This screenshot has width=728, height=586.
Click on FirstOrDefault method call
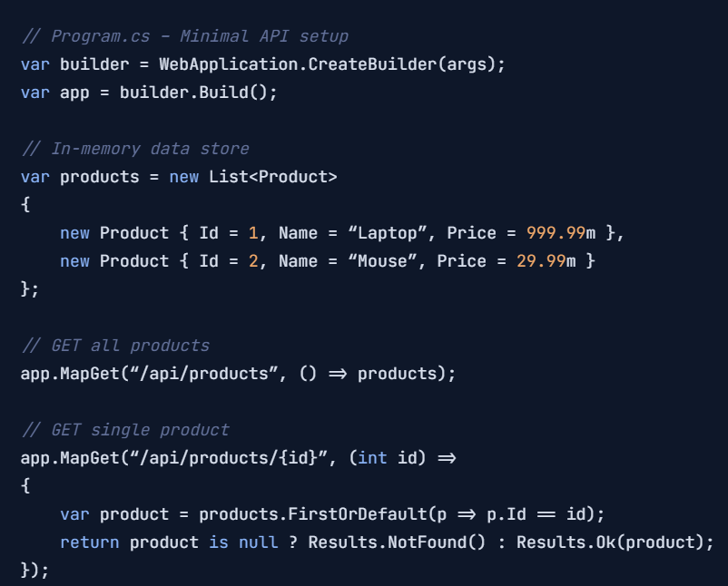(358, 514)
